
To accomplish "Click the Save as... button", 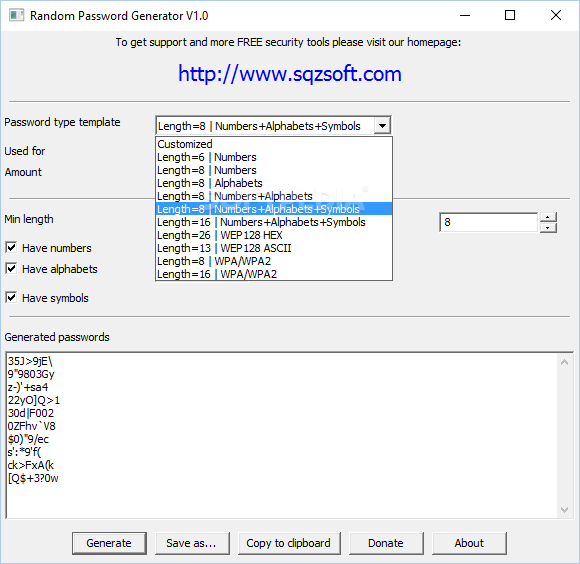I will 192,543.
